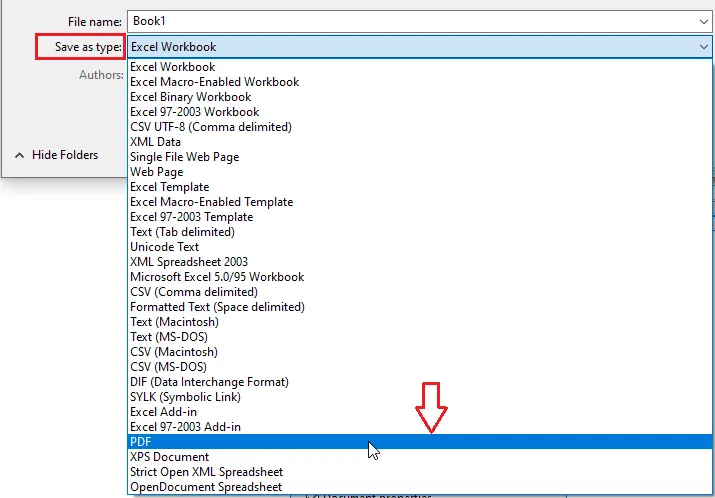Choose CSV UTF-8 (Comma delimited)
Image resolution: width=715 pixels, height=498 pixels.
coord(420,127)
